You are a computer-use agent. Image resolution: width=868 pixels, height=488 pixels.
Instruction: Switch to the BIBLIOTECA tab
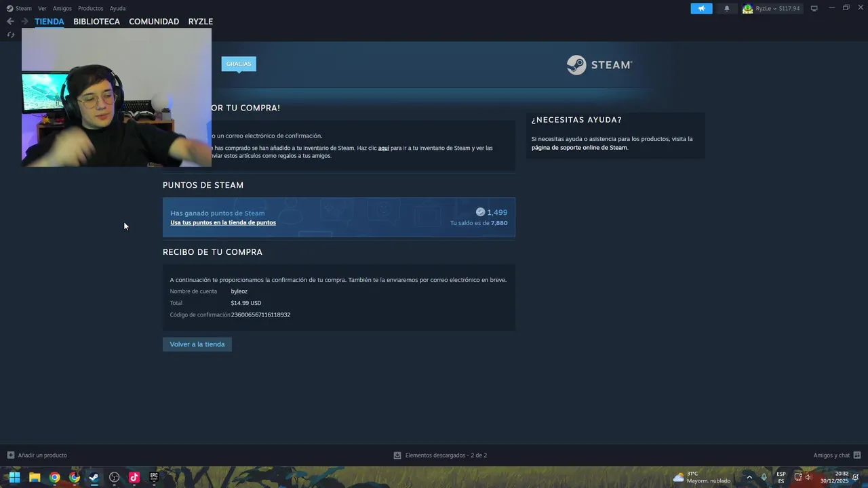(96, 22)
